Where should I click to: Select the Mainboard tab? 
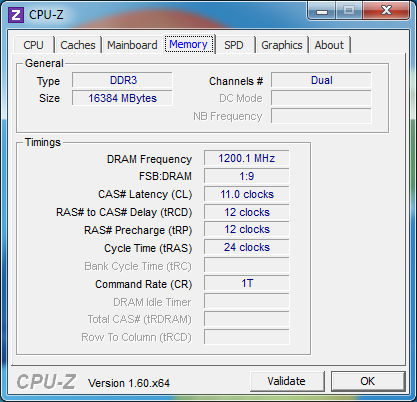tap(132, 45)
